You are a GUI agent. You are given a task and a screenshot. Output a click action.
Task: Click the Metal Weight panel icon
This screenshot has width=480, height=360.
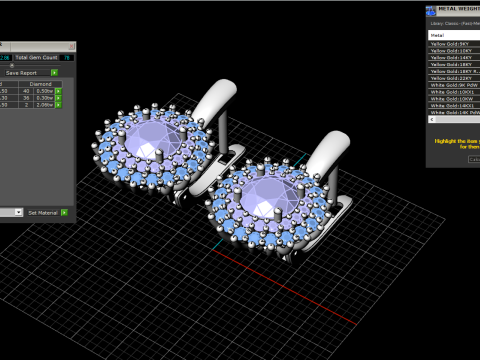coord(431,11)
